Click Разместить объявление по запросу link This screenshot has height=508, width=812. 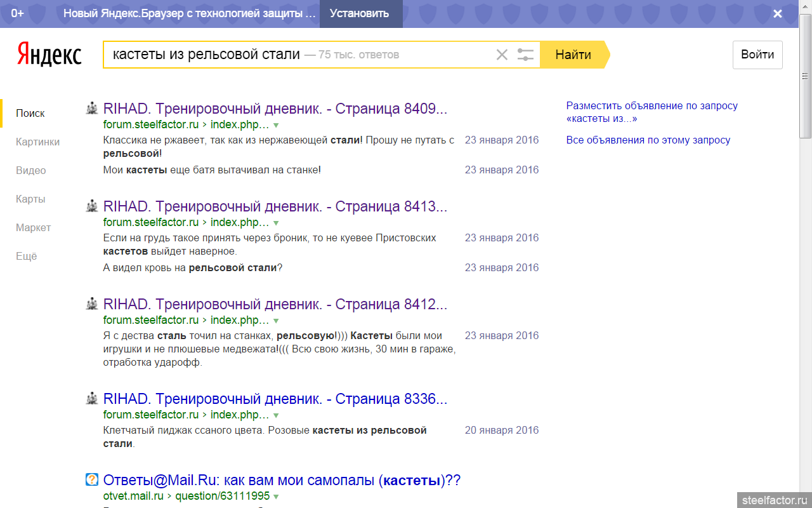[652, 112]
